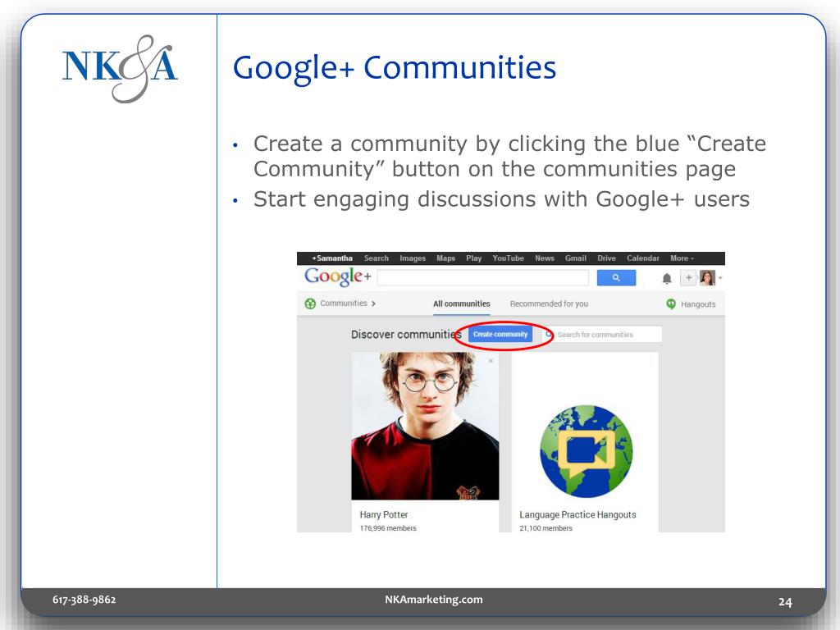
Task: Click the slide number 24
Action: pyautogui.click(x=785, y=601)
